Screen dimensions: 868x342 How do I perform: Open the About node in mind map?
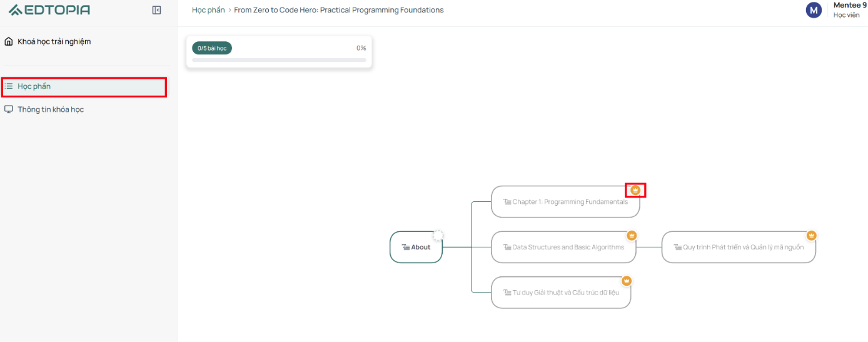[416, 247]
